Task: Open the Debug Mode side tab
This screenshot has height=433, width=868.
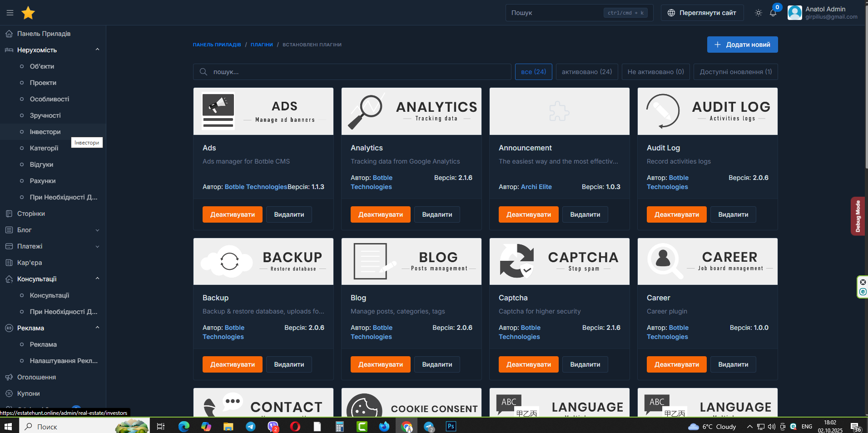Action: pos(858,216)
